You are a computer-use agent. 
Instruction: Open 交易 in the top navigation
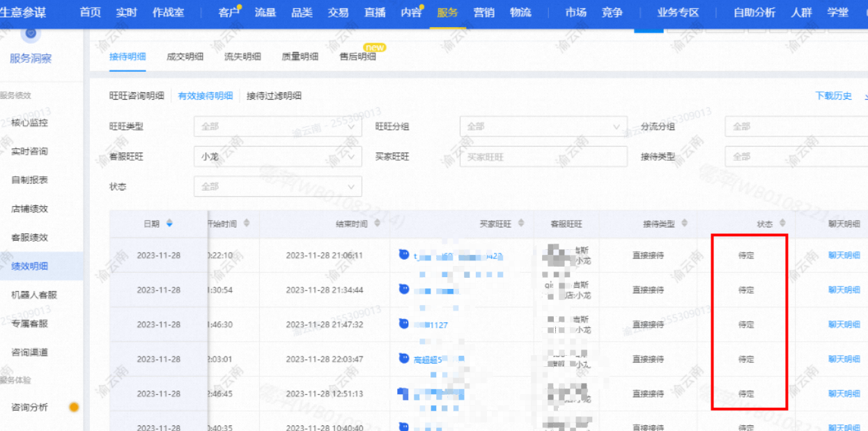pyautogui.click(x=338, y=13)
